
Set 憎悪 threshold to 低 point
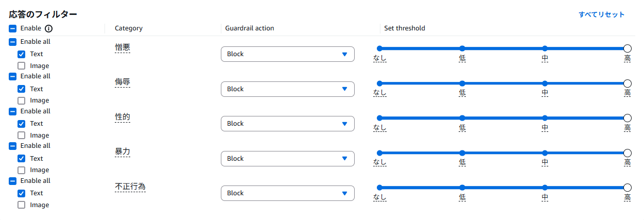pyautogui.click(x=462, y=48)
